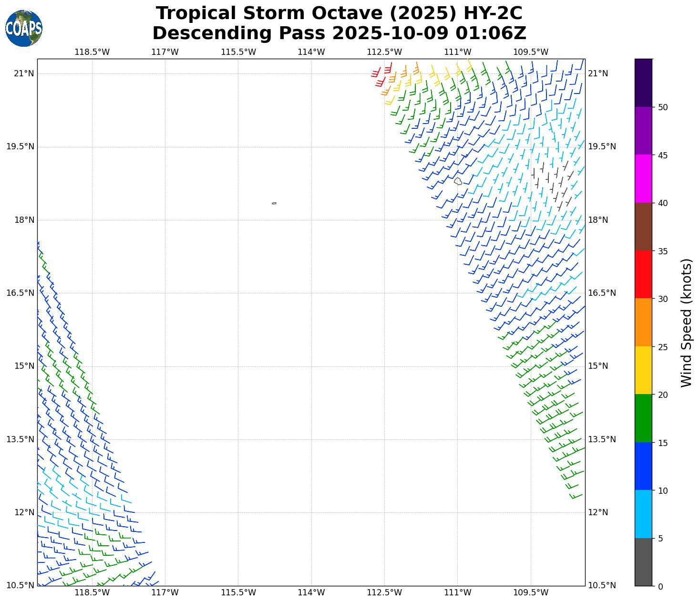Select the yellow 20-25 knot colorbar segment

pyautogui.click(x=643, y=371)
